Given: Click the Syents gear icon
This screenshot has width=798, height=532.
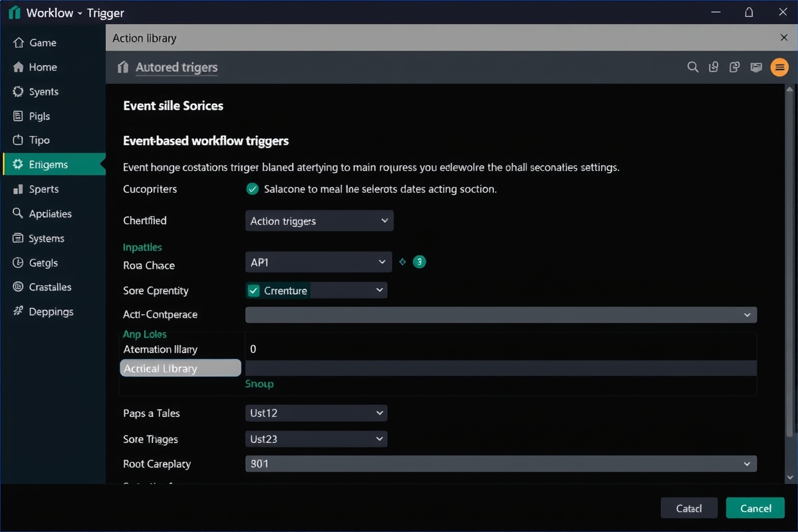Looking at the screenshot, I should coord(18,92).
